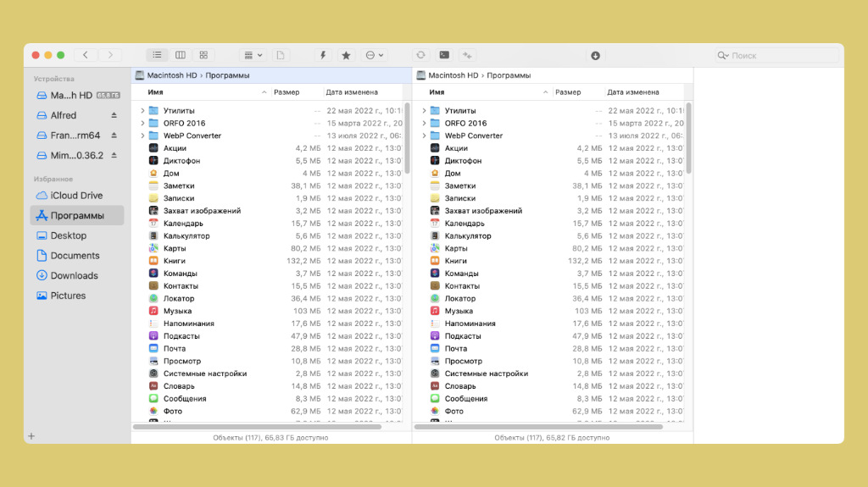Click the lightning bolt quick-action toolbar icon
Screen dimensions: 868x487
pyautogui.click(x=322, y=55)
